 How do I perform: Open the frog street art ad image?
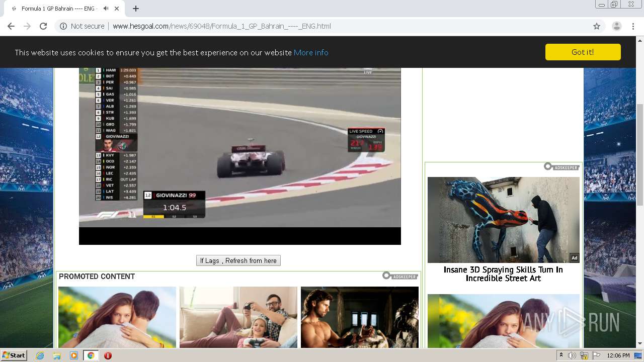(x=504, y=220)
